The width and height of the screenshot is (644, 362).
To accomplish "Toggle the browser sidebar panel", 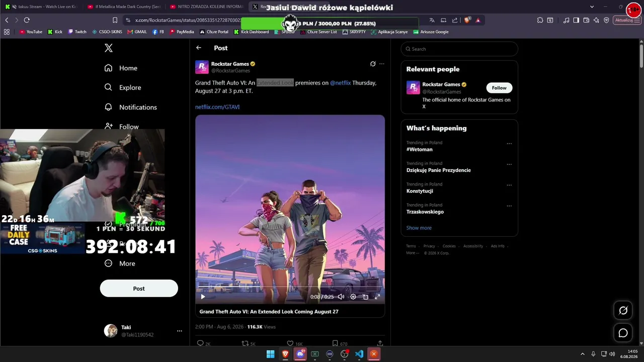I will click(x=576, y=20).
